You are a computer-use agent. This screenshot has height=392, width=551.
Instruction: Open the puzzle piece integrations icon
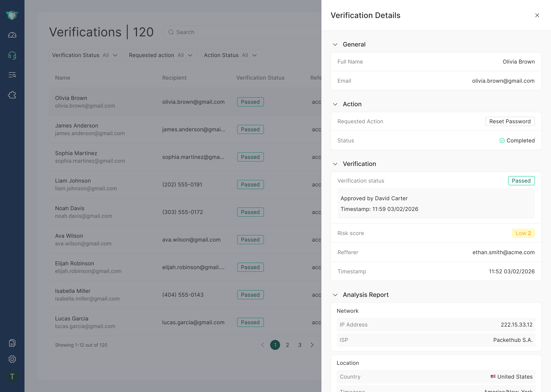[x=12, y=95]
